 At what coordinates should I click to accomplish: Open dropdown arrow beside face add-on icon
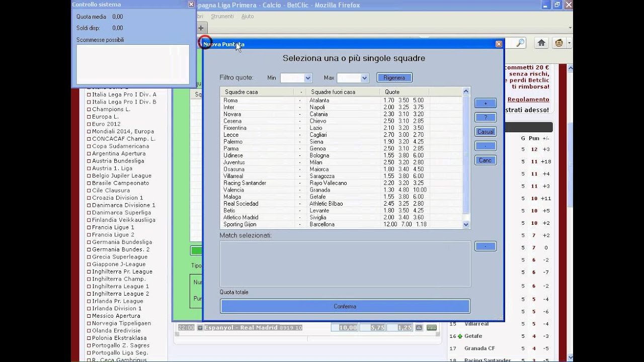569,43
